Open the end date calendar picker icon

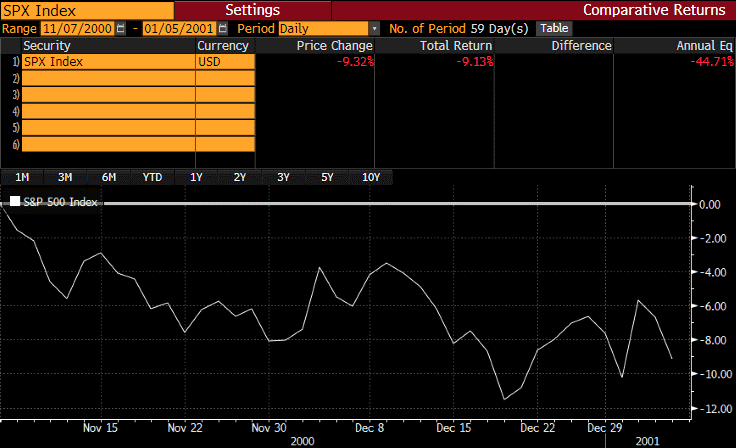pyautogui.click(x=223, y=29)
